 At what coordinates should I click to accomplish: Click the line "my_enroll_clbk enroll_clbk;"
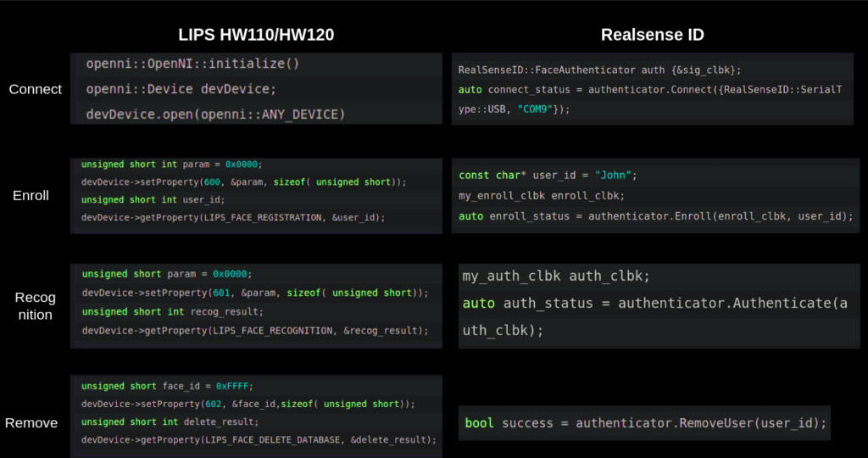542,196
